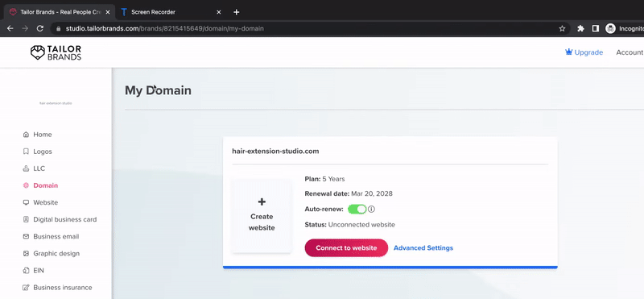The image size is (644, 299).
Task: Switch to the Tailor Brands tab
Action: point(60,12)
